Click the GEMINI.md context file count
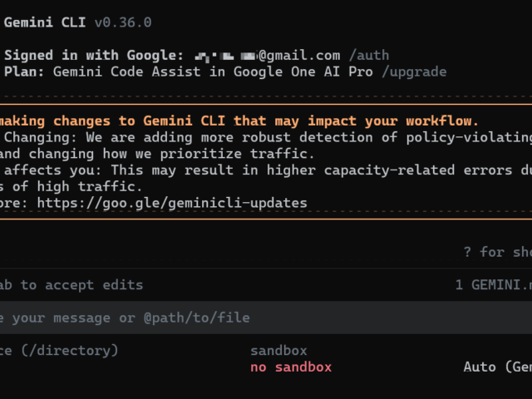Screen dimensions: 532x399 pos(492,285)
